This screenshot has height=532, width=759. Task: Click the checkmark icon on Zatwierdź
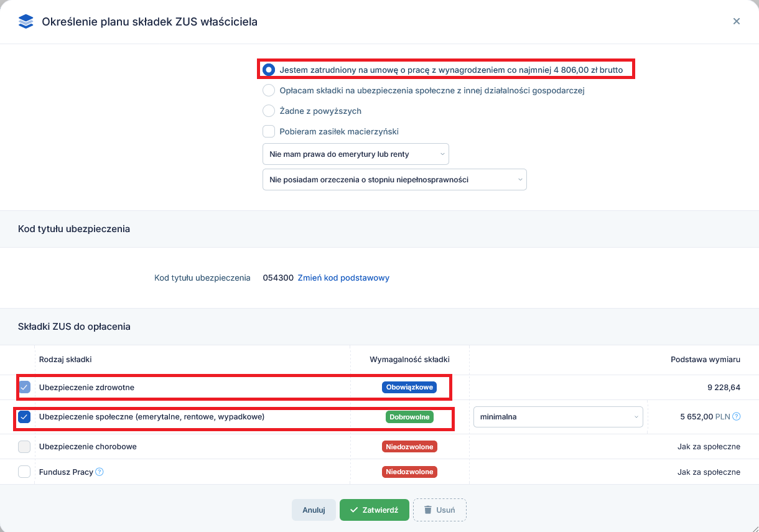coord(354,510)
